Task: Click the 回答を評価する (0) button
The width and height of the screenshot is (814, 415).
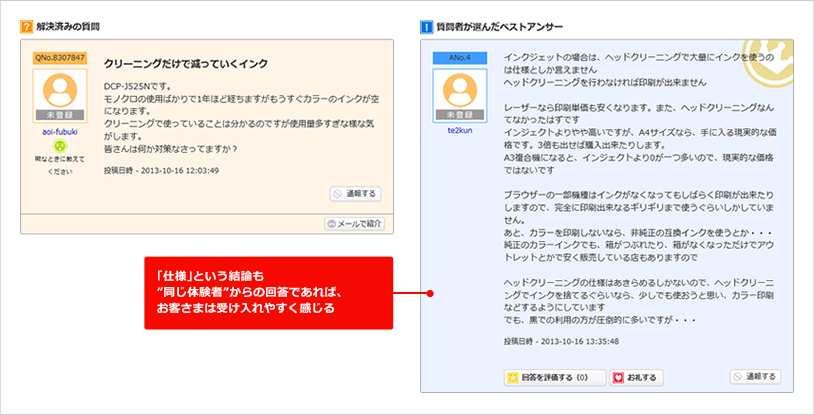Action: (x=554, y=378)
